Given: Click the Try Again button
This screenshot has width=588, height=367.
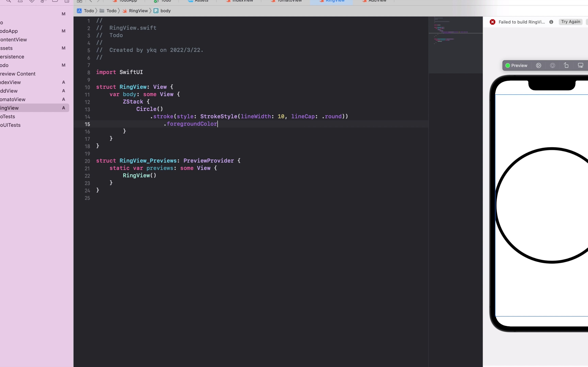Looking at the screenshot, I should [570, 22].
